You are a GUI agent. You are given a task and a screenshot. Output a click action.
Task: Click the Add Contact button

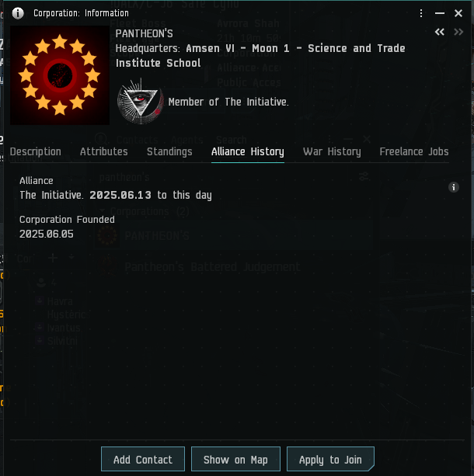click(143, 459)
